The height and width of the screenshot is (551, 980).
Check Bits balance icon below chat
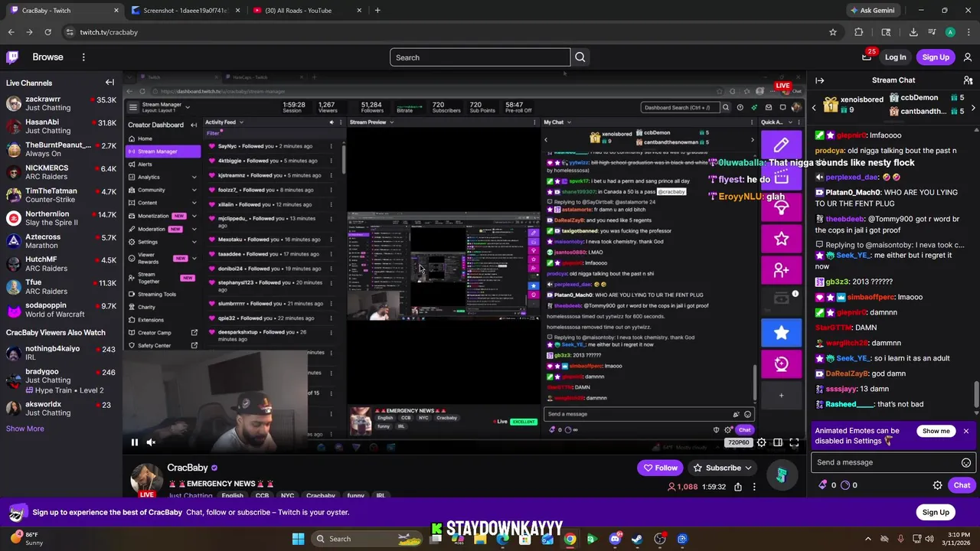(x=823, y=485)
